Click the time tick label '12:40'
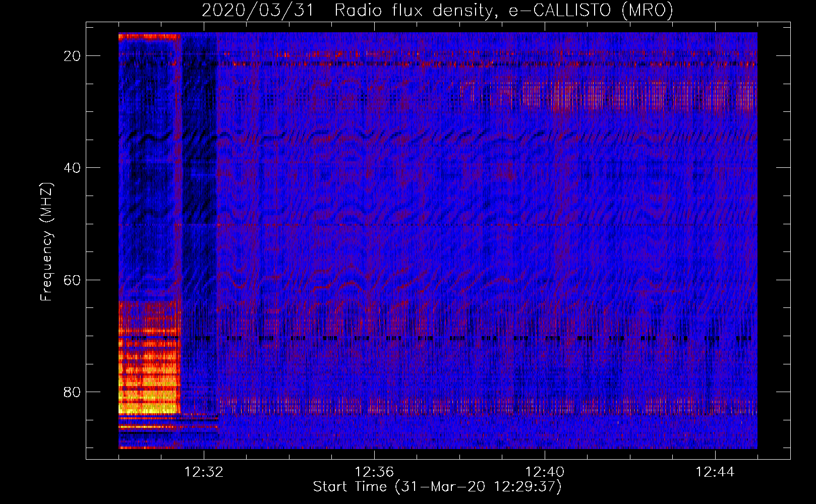The width and height of the screenshot is (816, 504). 545,472
